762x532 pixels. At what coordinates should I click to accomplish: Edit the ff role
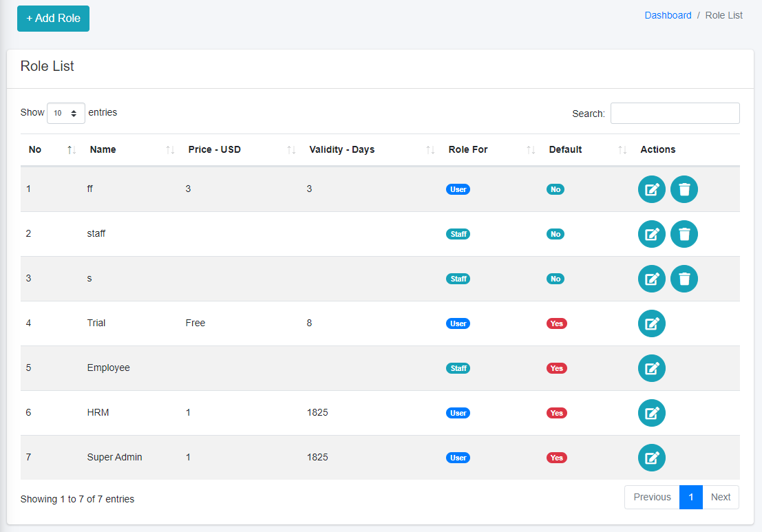pos(651,189)
